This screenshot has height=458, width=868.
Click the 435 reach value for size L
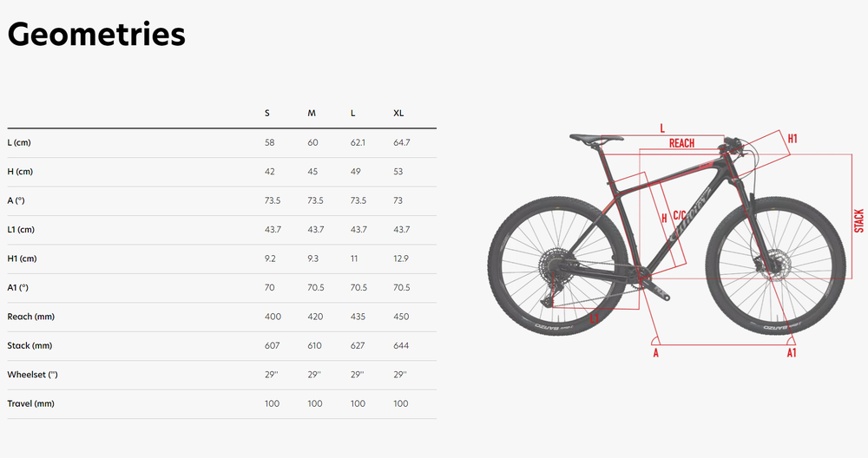(357, 317)
